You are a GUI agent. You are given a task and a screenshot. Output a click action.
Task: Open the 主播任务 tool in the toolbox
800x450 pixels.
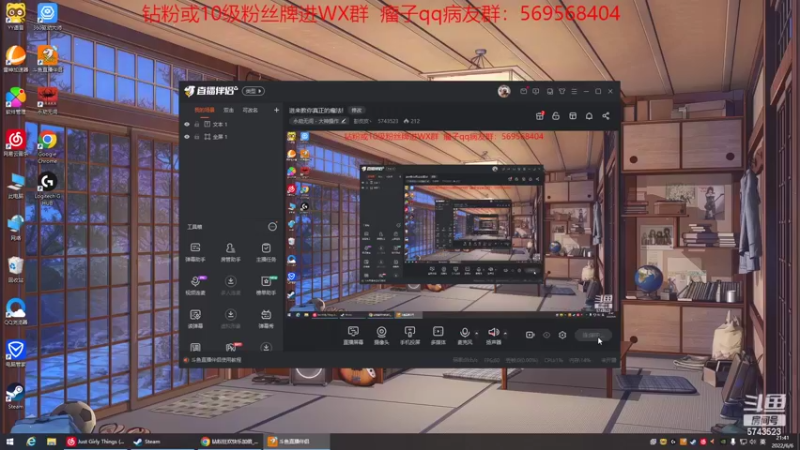[x=266, y=252]
